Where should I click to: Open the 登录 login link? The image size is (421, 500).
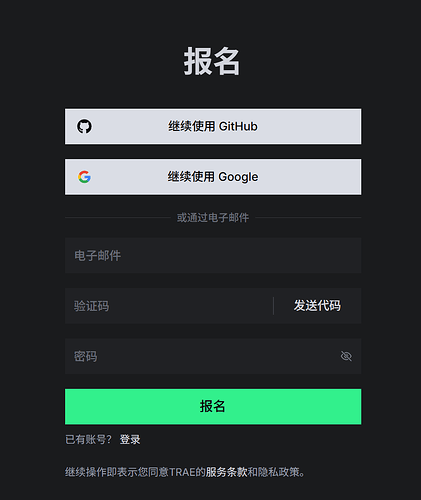click(x=130, y=439)
